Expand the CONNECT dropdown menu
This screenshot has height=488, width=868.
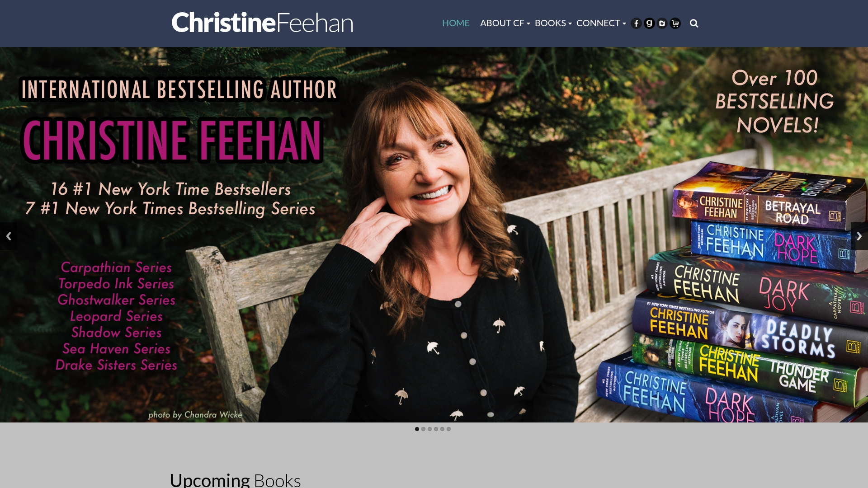coord(601,23)
